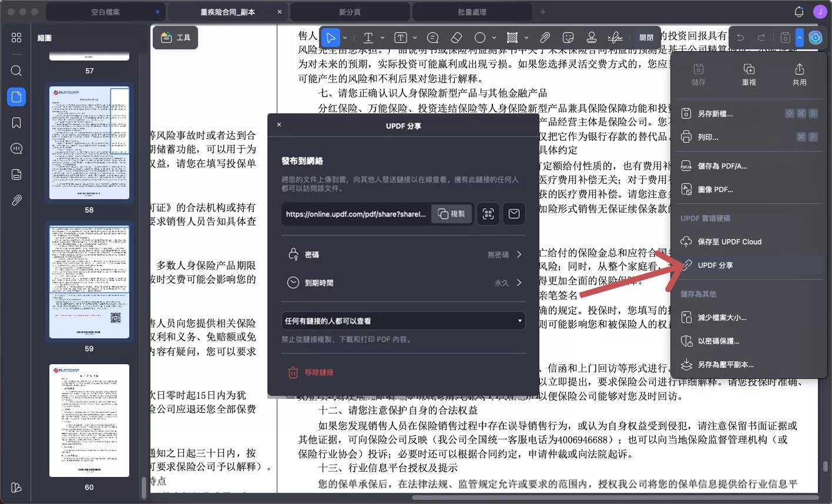Image resolution: width=832 pixels, height=504 pixels.
Task: Choose UPDF 分享 menu item
Action: [x=749, y=266]
